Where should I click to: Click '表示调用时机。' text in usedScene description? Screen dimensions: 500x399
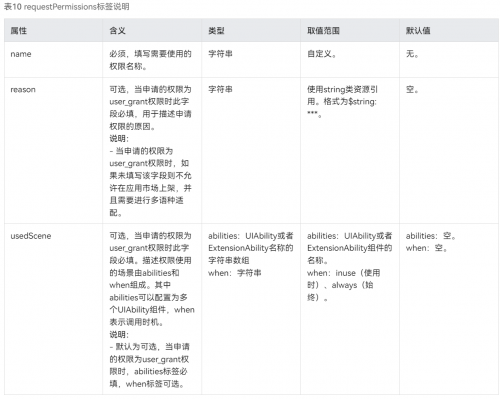click(136, 322)
